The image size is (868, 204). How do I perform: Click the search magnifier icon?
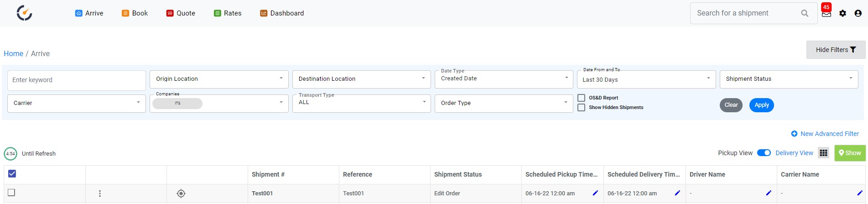[x=805, y=13]
